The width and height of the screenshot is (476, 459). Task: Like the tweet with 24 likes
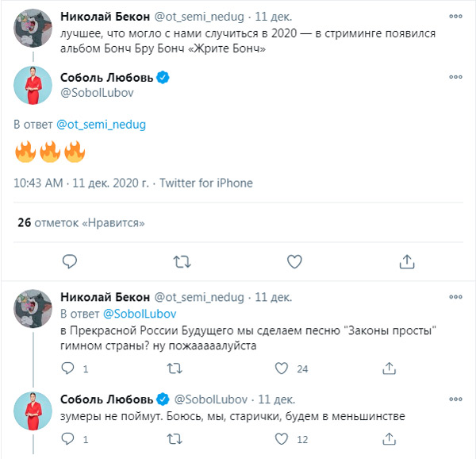coord(281,368)
